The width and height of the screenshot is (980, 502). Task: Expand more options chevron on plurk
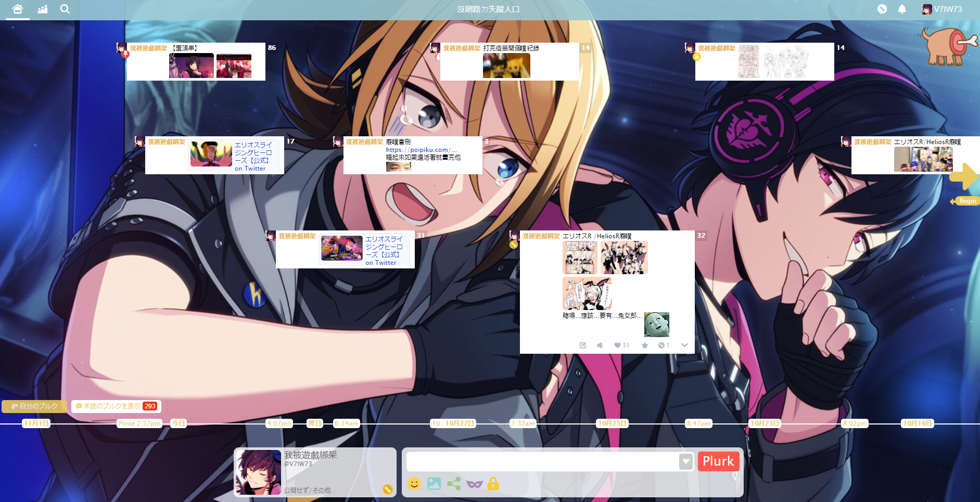pyautogui.click(x=684, y=345)
